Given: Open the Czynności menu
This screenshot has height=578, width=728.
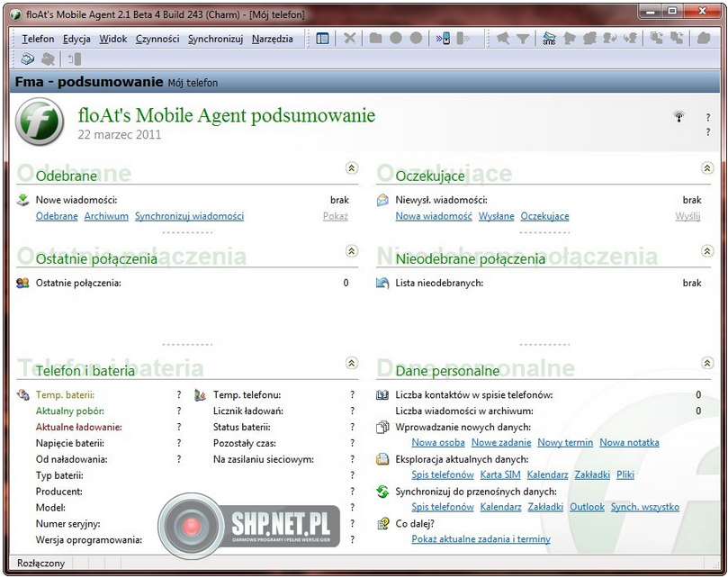Looking at the screenshot, I should [x=157, y=39].
